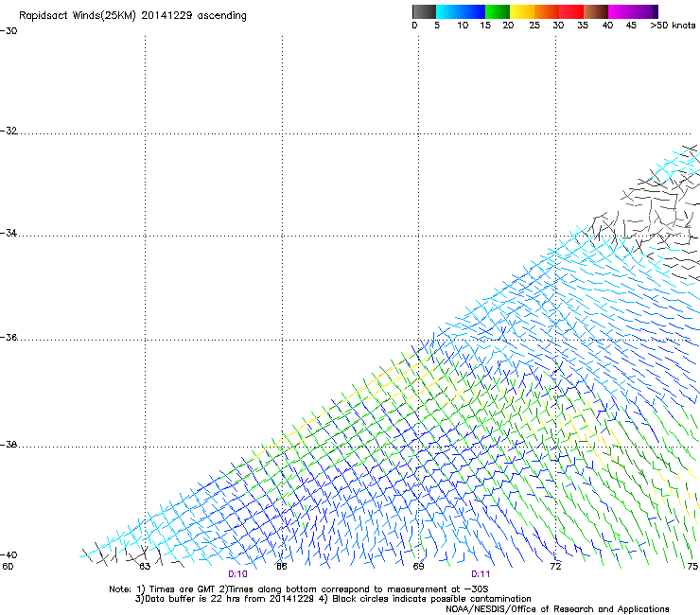The image size is (700, 615).
Task: Click the '25' legend scale label
Action: [534, 26]
